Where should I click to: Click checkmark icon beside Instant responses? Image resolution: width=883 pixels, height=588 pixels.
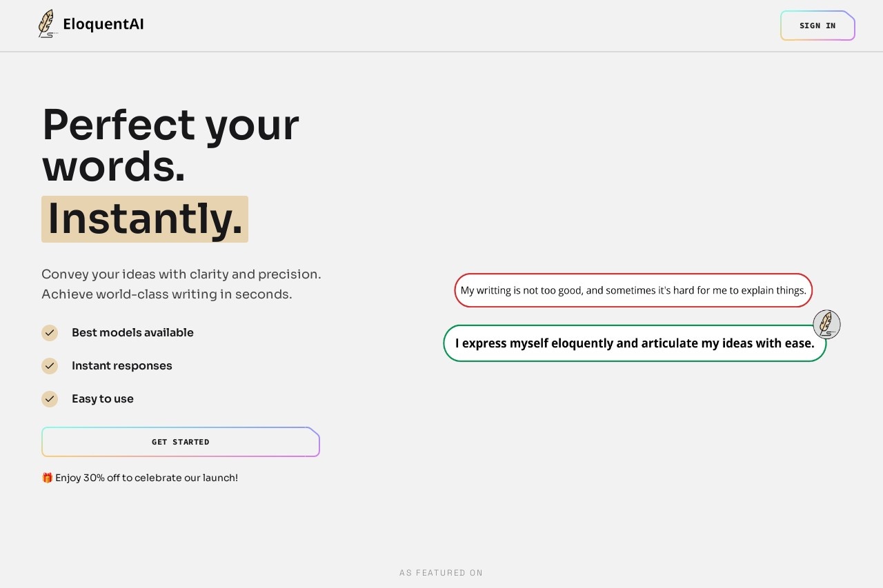pos(50,366)
